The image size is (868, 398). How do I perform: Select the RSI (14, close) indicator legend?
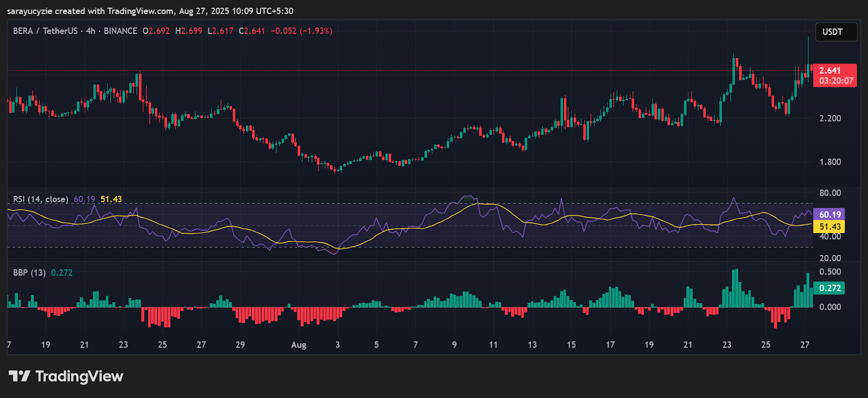[41, 199]
